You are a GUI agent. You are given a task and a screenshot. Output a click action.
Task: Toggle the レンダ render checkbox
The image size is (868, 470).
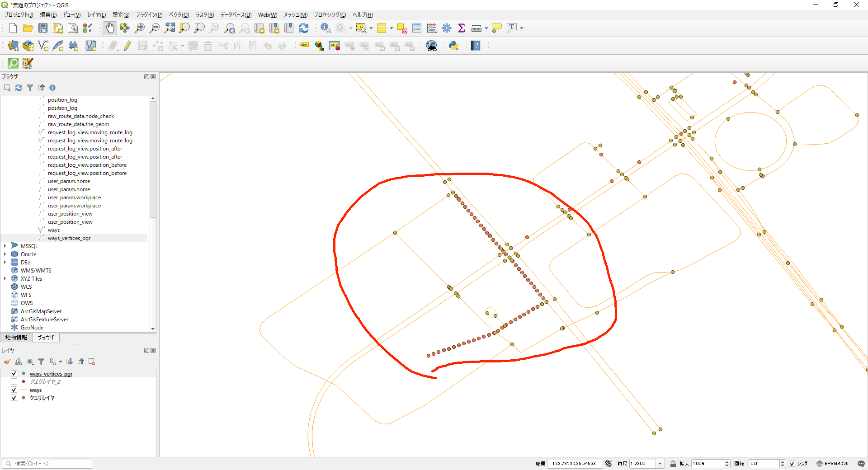(x=792, y=464)
